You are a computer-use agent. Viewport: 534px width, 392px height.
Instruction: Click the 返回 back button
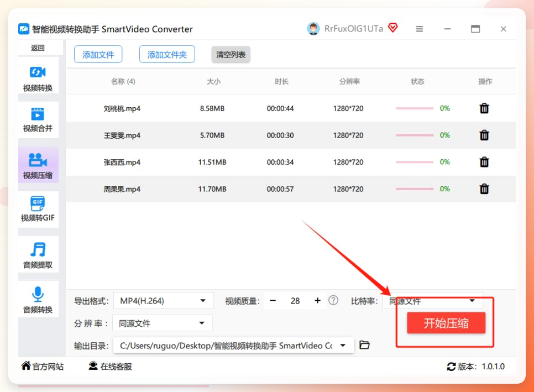click(x=38, y=48)
